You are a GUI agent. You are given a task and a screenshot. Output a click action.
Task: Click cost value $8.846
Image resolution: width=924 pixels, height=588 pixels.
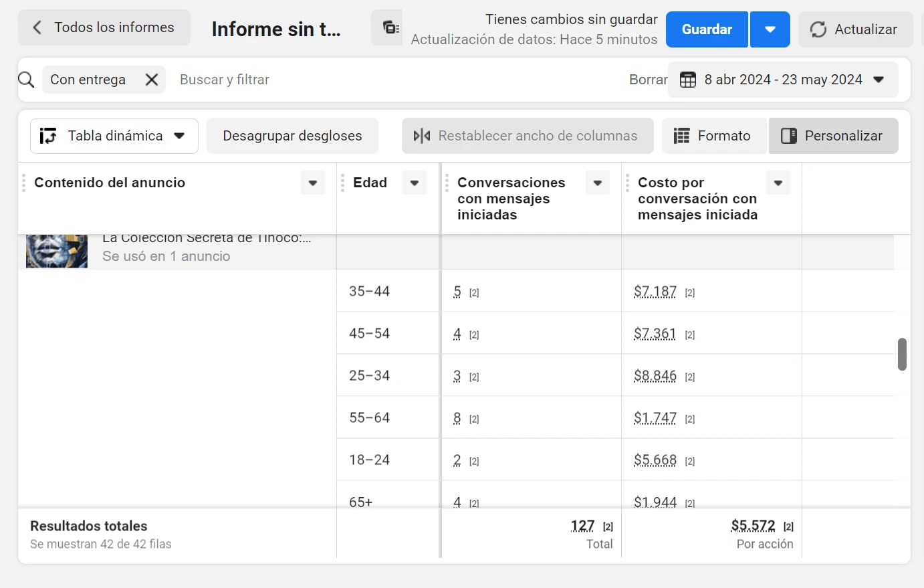click(x=655, y=376)
